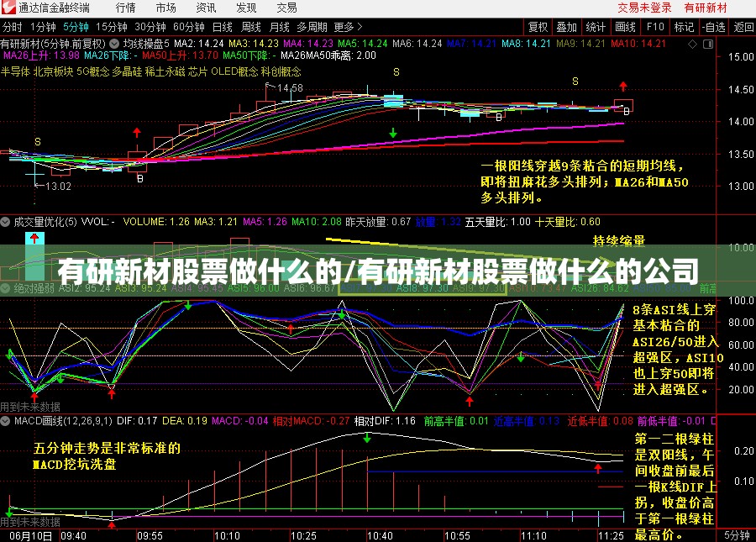Open the 交易 menu
This screenshot has width=756, height=542.
286,8
